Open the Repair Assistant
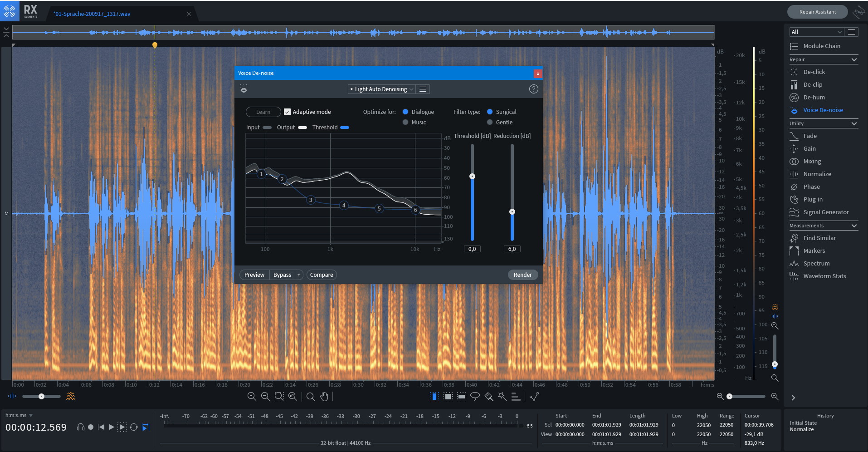The image size is (868, 452). pyautogui.click(x=817, y=12)
